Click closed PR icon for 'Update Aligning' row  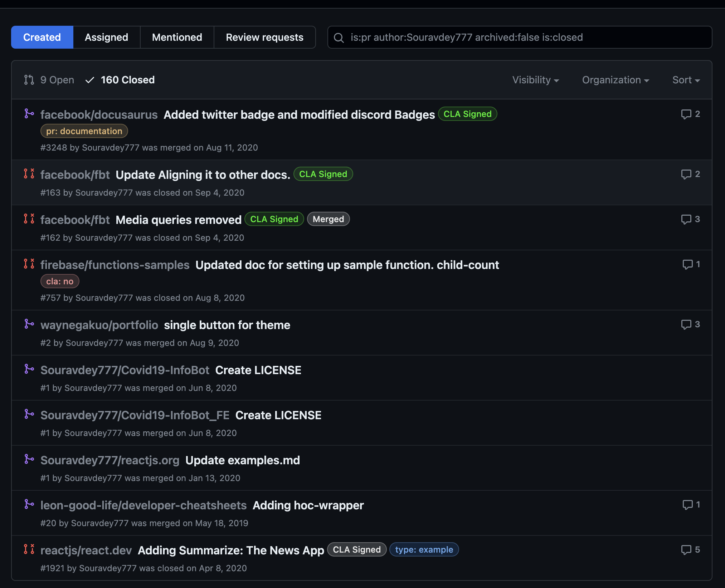point(29,174)
